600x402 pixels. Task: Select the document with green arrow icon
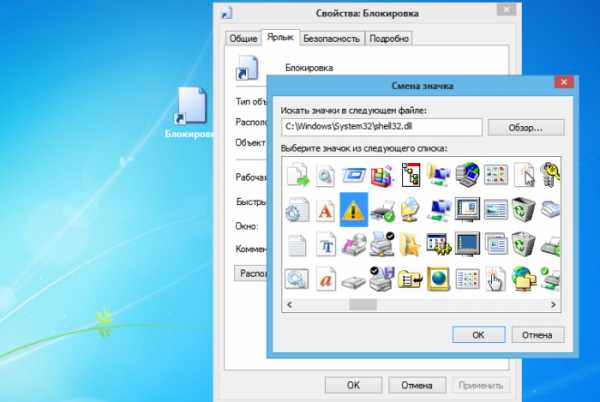(298, 175)
